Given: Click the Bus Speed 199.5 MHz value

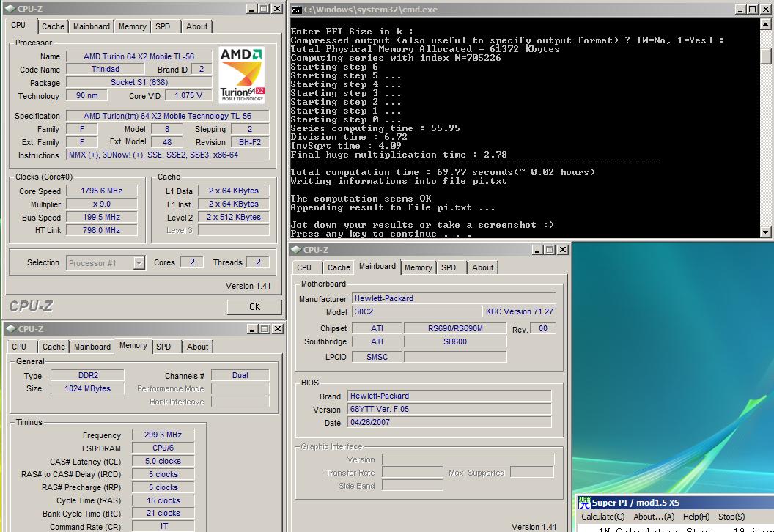Looking at the screenshot, I should point(102,217).
